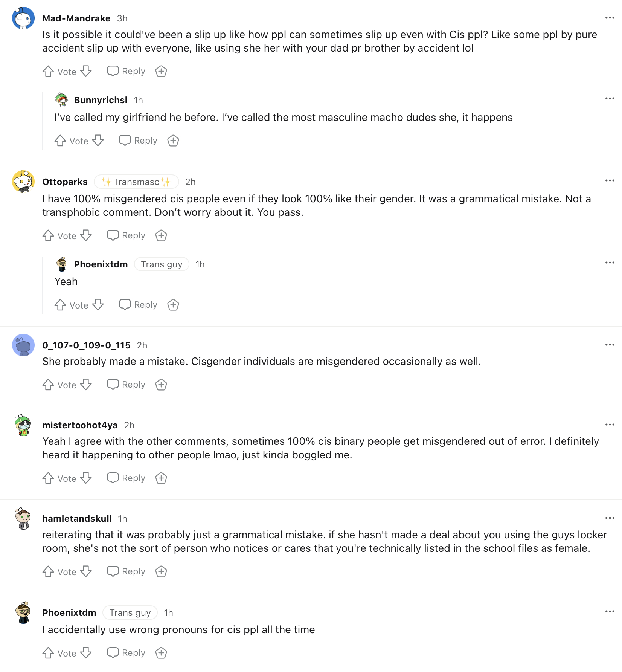Reply to Phoenixtdm's wrong pronouns comment
622x672 pixels.
[x=126, y=653]
